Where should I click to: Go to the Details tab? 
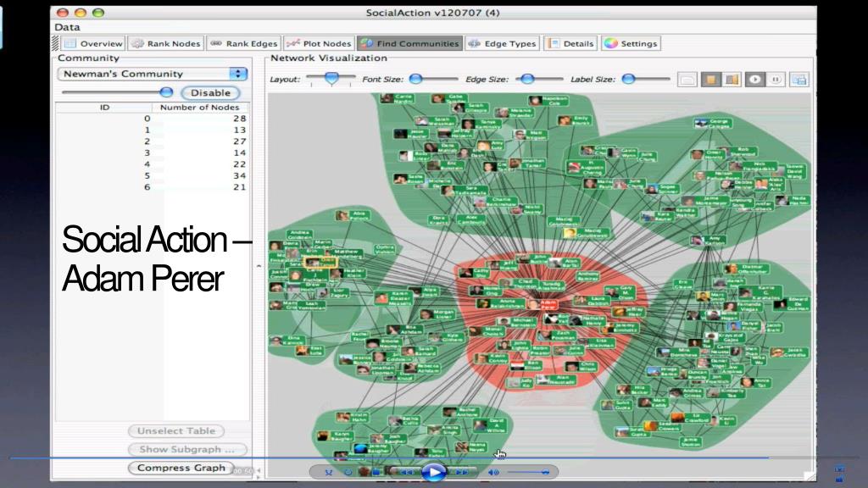[x=570, y=43]
